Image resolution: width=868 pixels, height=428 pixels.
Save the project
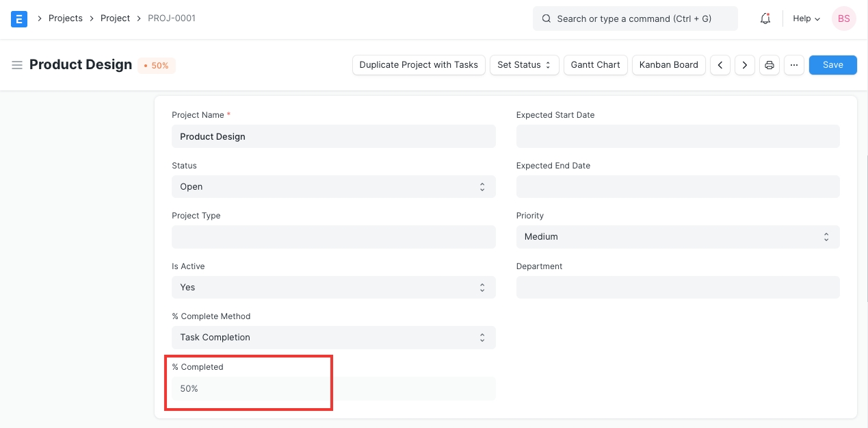tap(832, 65)
